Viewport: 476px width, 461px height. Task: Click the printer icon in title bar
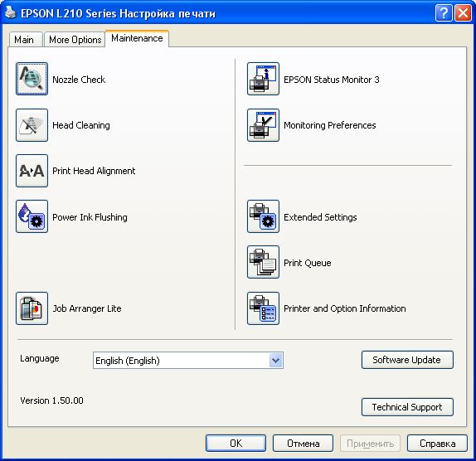11,12
